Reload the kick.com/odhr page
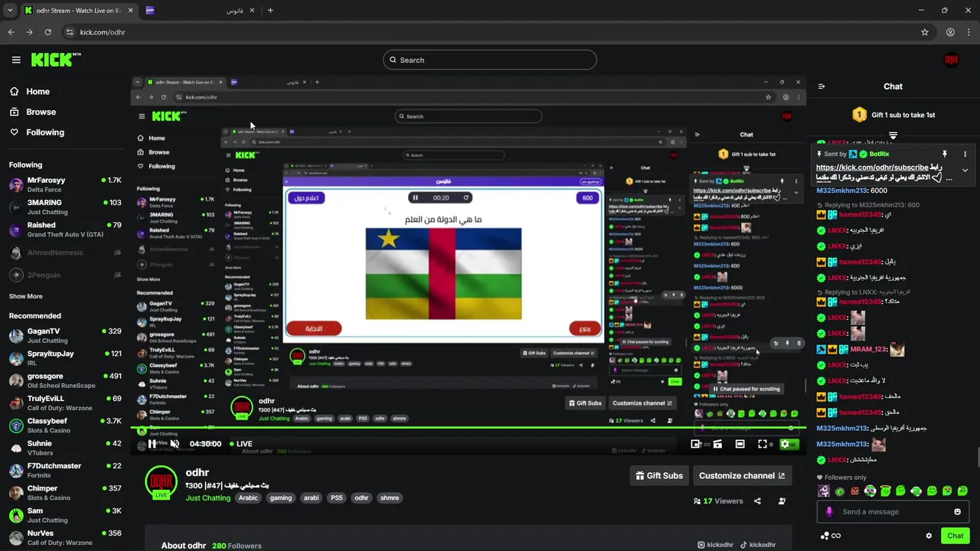 tap(47, 32)
